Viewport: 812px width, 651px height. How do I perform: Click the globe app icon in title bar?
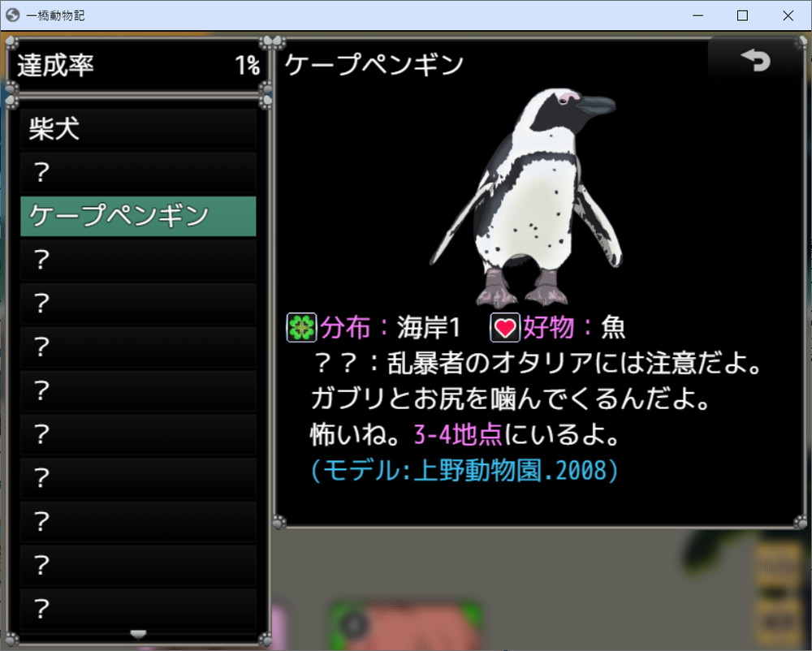point(12,15)
